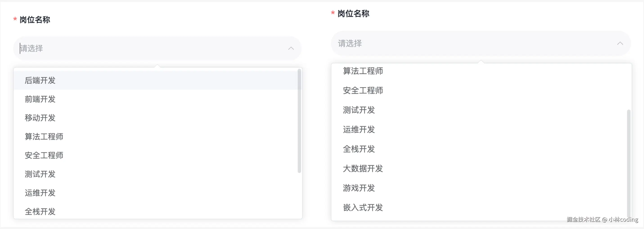644x229 pixels.
Task: Choose 游戏开发 from the right dropdown
Action: coord(358,188)
